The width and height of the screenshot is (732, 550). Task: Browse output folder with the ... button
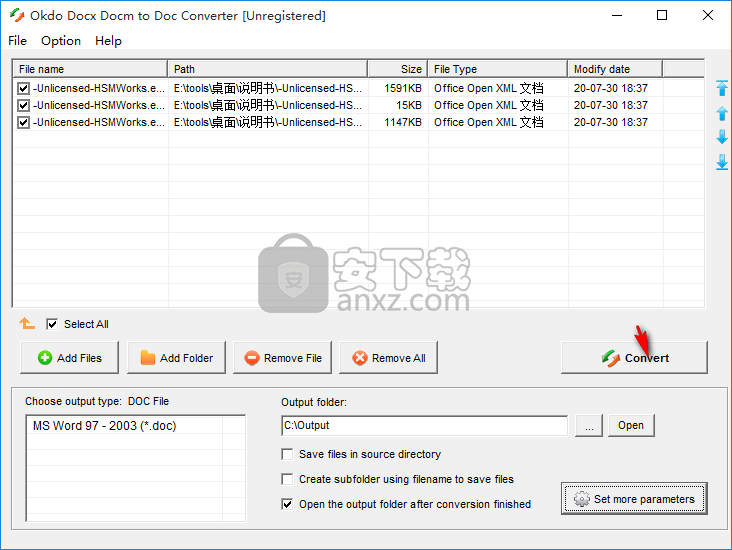[x=589, y=425]
